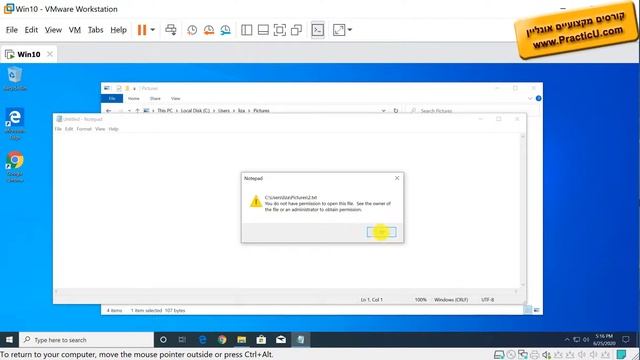Open Microsoft Store from the taskbar
The height and width of the screenshot is (360, 640).
point(261,340)
